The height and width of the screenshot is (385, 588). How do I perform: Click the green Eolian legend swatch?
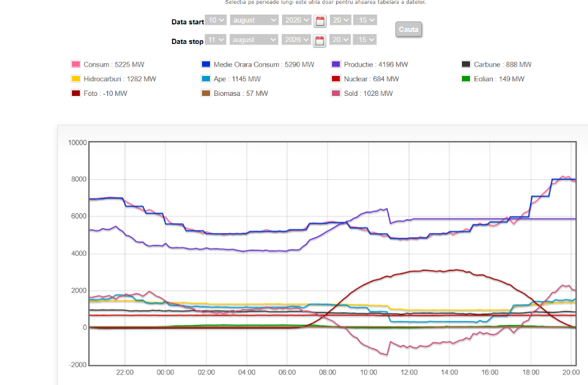click(466, 79)
